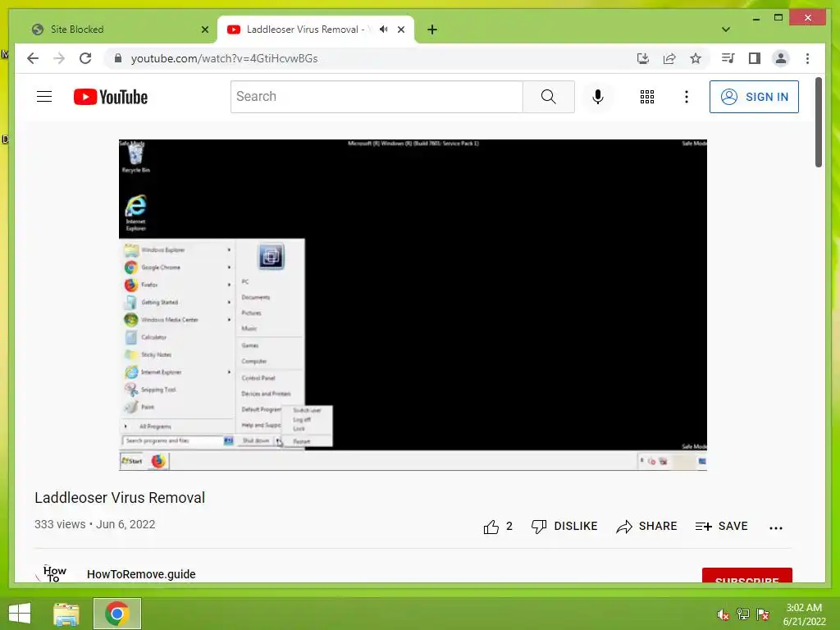Image resolution: width=840 pixels, height=630 pixels.
Task: Click the taskbar clock 3:02 AM
Action: click(x=804, y=614)
